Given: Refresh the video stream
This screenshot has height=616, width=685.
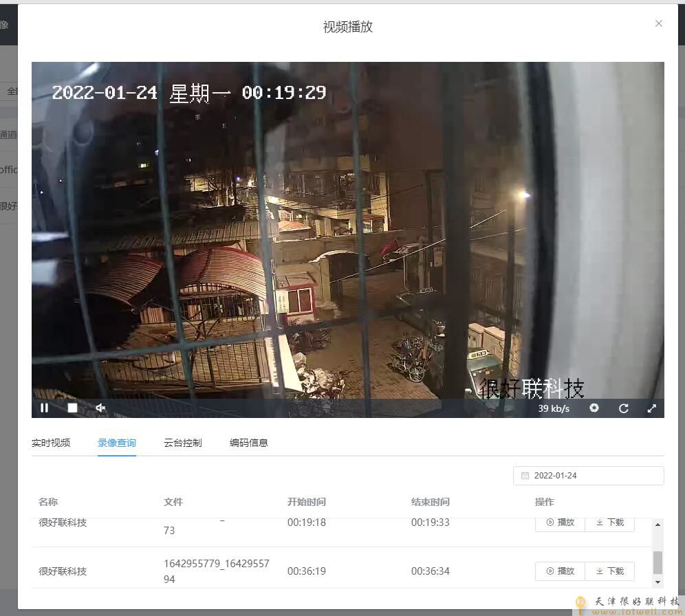Looking at the screenshot, I should (x=623, y=408).
